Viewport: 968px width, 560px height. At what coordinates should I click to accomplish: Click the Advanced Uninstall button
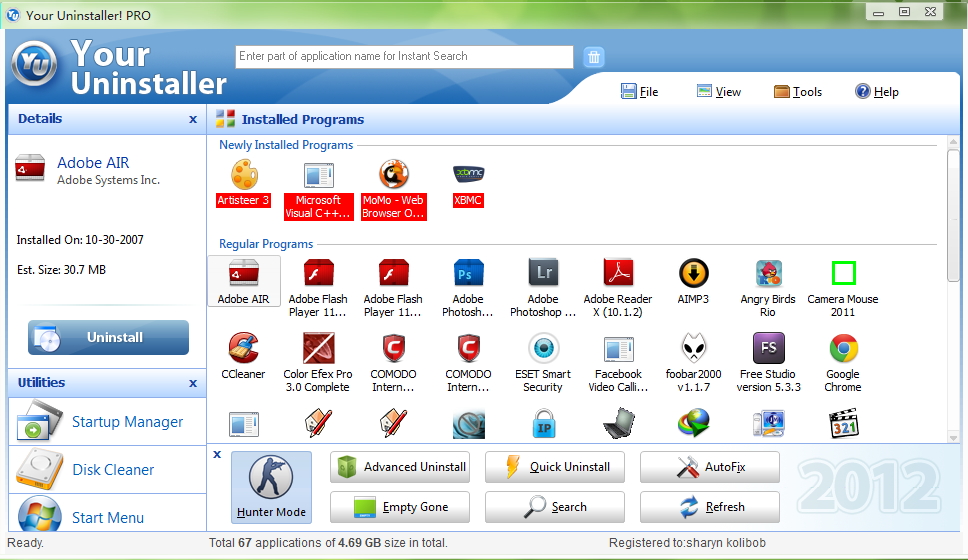point(399,467)
